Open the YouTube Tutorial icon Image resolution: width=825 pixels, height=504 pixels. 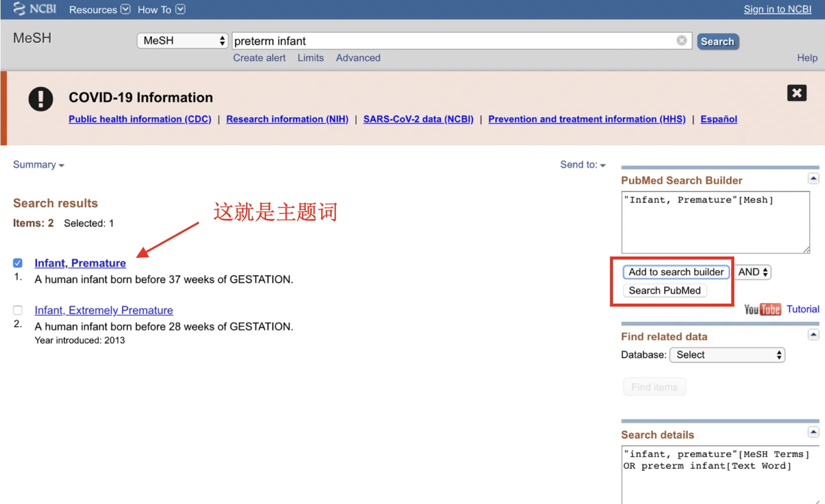762,310
